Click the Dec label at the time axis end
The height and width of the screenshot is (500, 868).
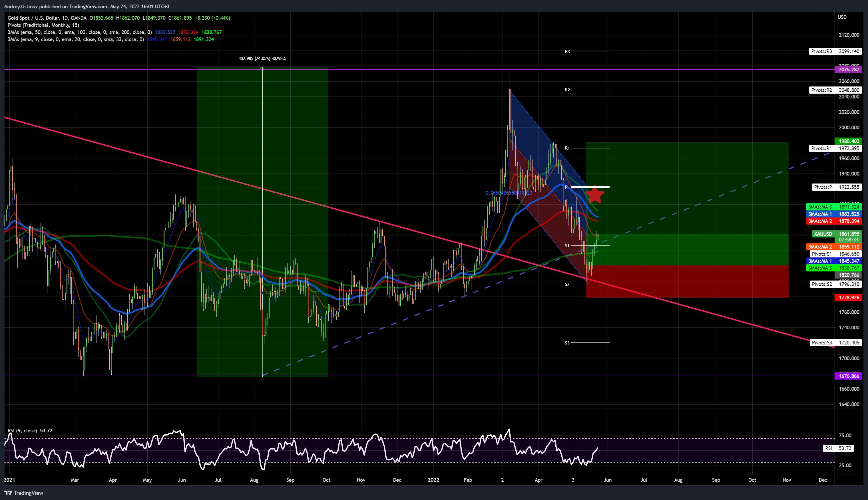click(823, 480)
